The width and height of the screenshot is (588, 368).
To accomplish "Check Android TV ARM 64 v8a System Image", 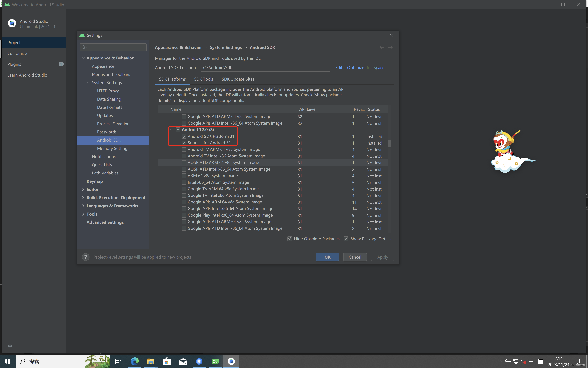I will 184,149.
